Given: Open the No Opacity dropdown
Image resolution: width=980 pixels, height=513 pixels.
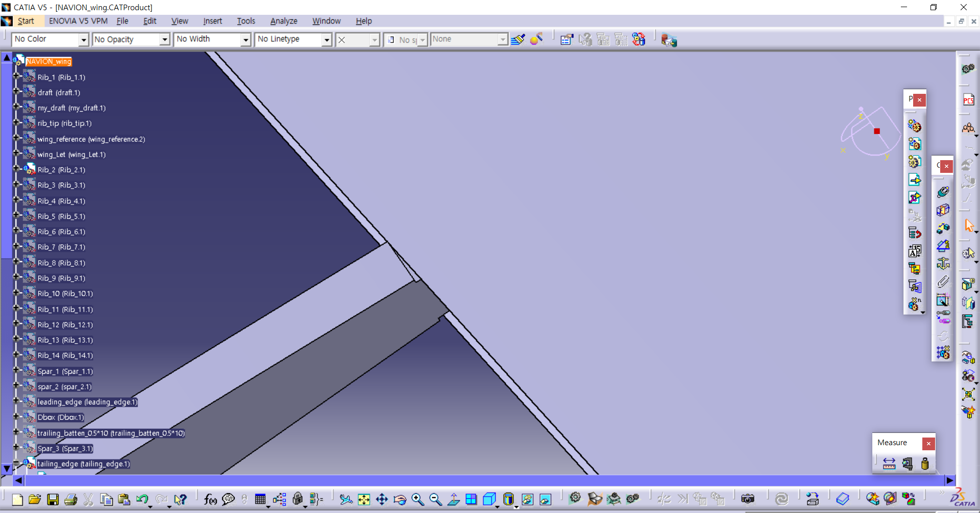Looking at the screenshot, I should point(164,39).
